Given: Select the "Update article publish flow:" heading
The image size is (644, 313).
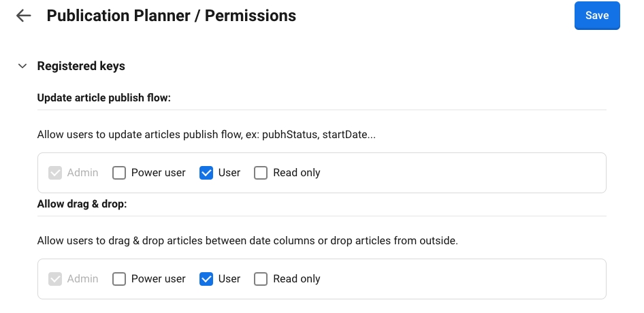Looking at the screenshot, I should click(103, 98).
